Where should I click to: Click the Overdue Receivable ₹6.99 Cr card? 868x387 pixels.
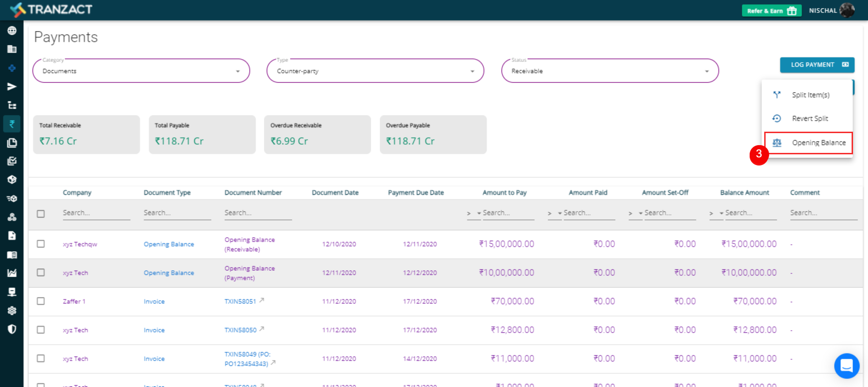click(x=317, y=135)
